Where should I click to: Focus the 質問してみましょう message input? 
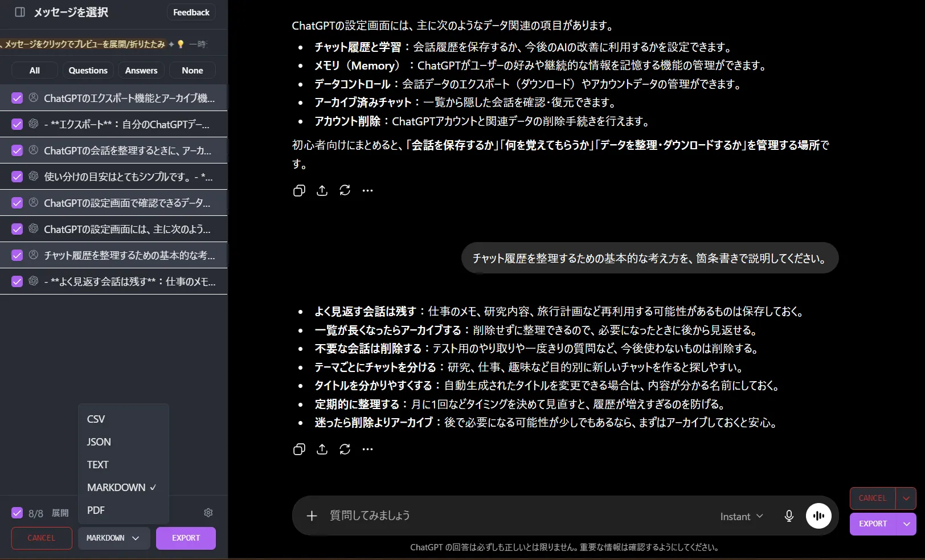(513, 516)
